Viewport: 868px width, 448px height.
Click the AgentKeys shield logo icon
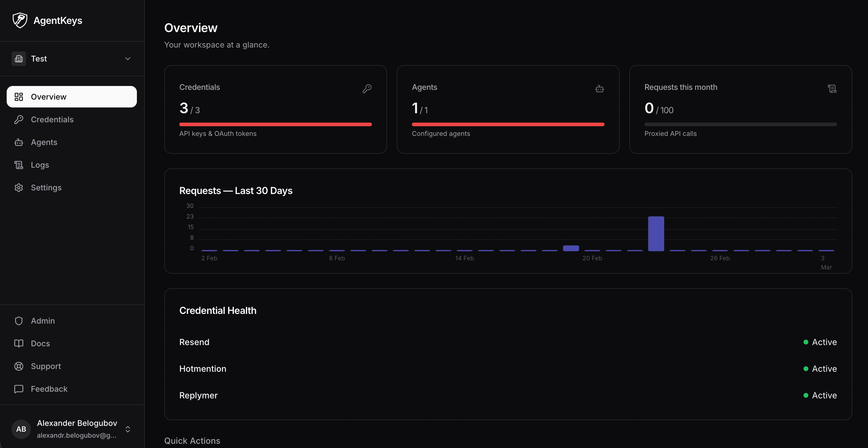click(20, 20)
